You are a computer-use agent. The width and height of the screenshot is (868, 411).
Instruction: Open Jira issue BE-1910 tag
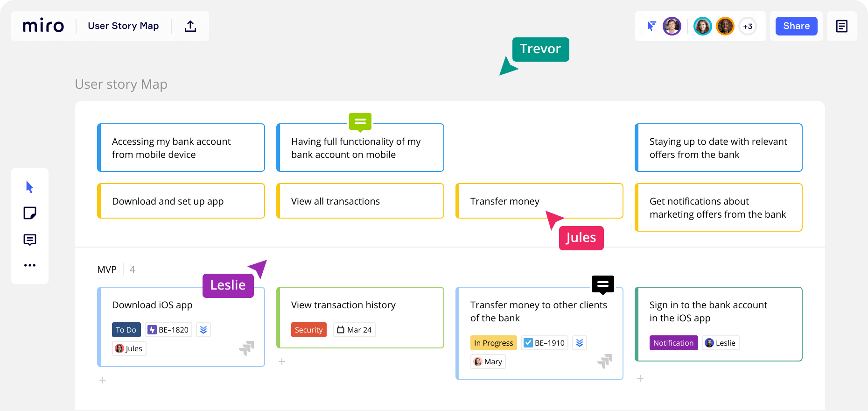(x=545, y=343)
